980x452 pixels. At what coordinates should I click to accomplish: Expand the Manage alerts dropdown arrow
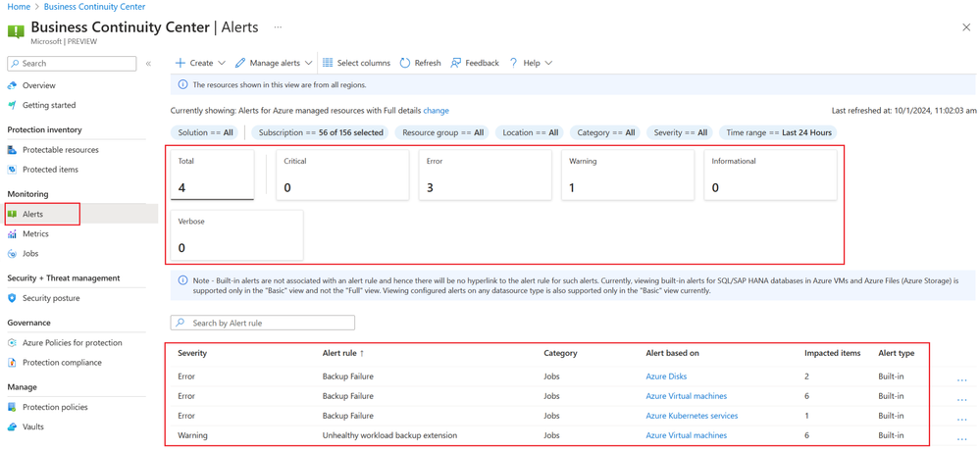click(309, 63)
